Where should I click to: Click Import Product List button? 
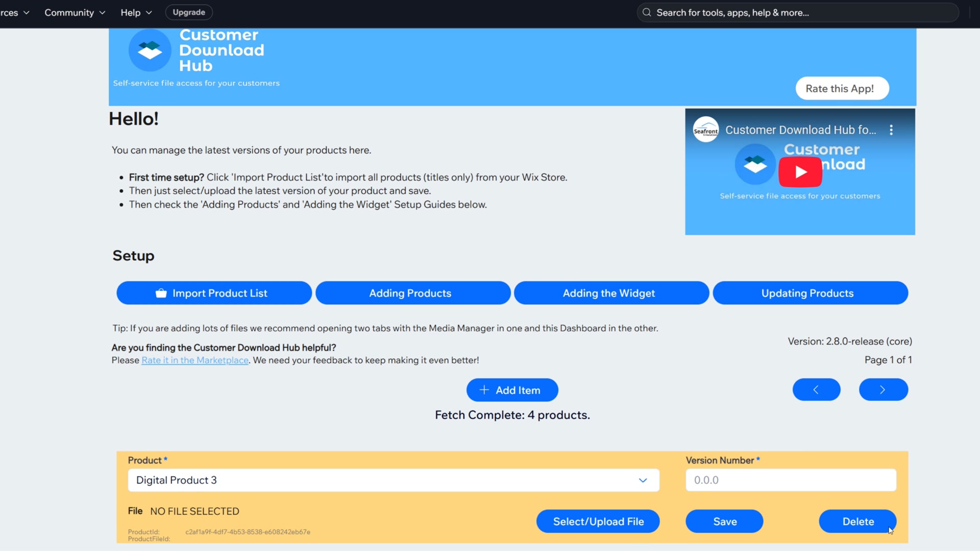coord(214,293)
